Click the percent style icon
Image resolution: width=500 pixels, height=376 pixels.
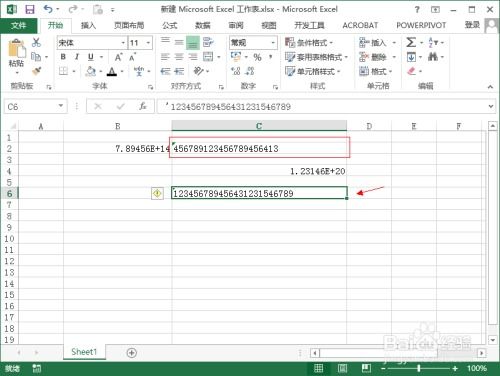coord(257,57)
